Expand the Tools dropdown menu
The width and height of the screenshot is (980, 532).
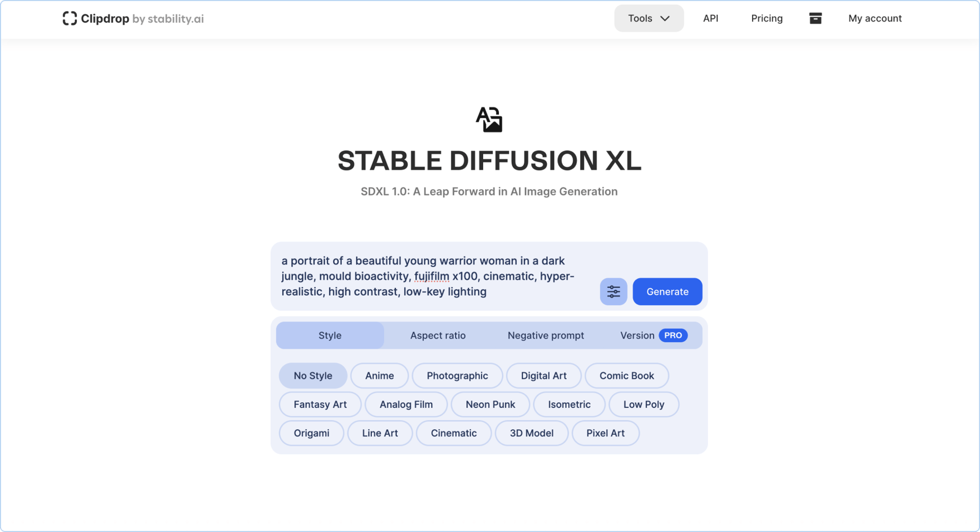pos(648,19)
